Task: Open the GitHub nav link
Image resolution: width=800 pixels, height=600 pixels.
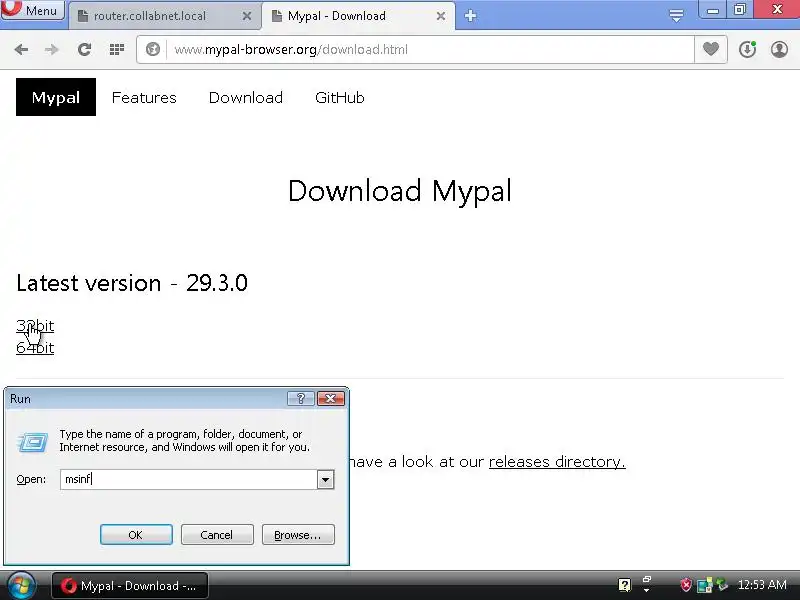Action: coord(340,97)
